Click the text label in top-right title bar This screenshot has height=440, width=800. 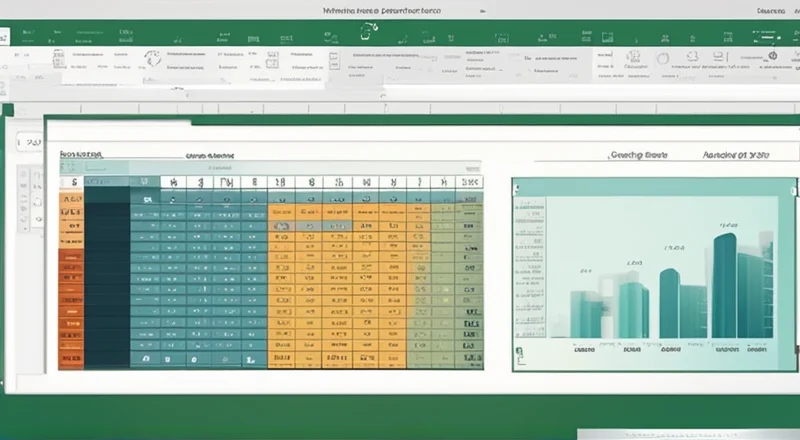click(x=772, y=8)
